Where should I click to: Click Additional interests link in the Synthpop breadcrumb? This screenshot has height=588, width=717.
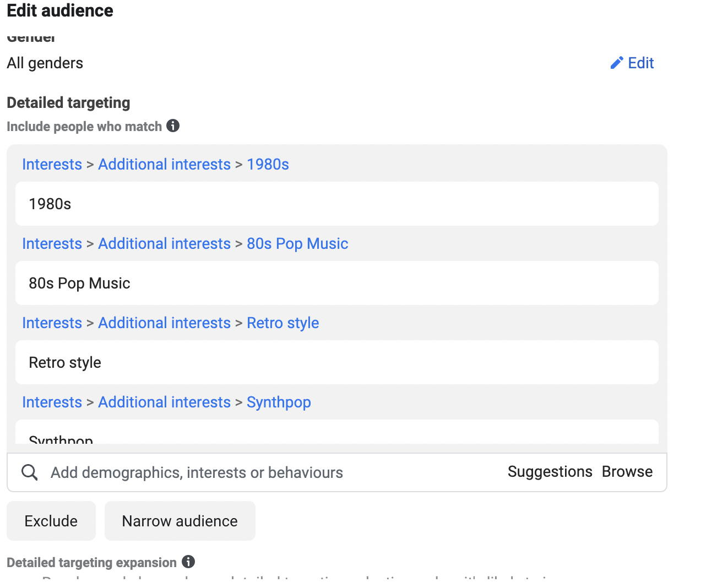164,402
